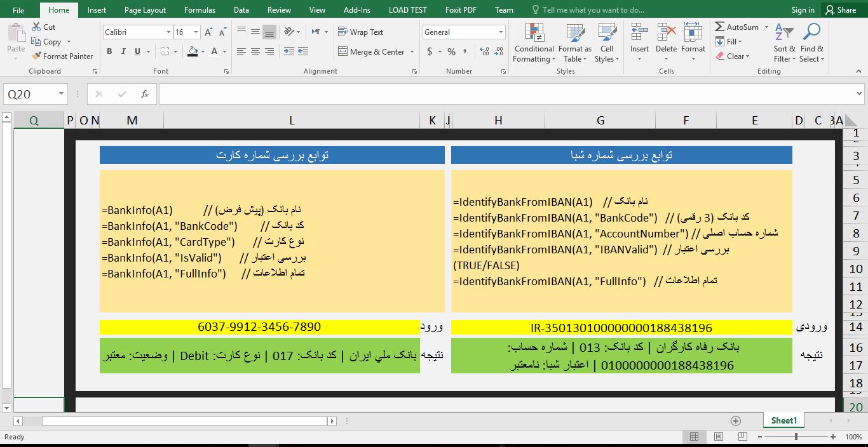Viewport: 868px width, 447px height.
Task: Click the Paste clipboard icon
Action: point(16,33)
